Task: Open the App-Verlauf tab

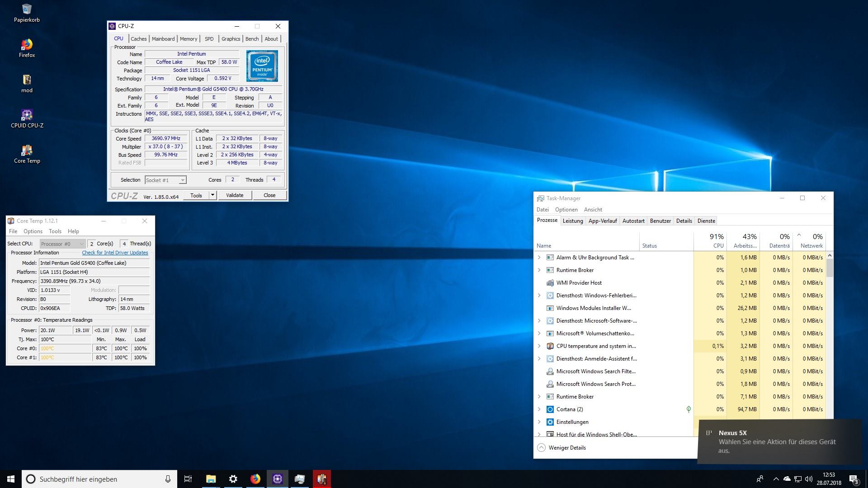Action: click(x=603, y=221)
